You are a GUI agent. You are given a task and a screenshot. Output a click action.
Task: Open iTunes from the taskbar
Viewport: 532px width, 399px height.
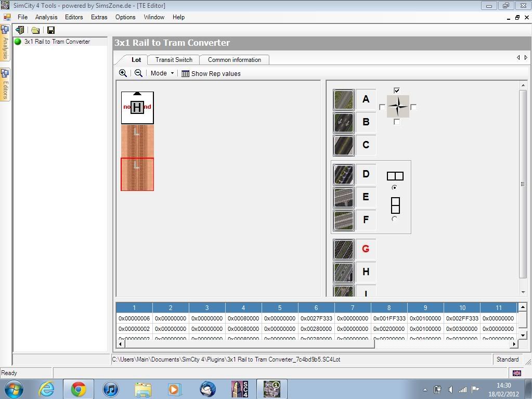tap(110, 389)
